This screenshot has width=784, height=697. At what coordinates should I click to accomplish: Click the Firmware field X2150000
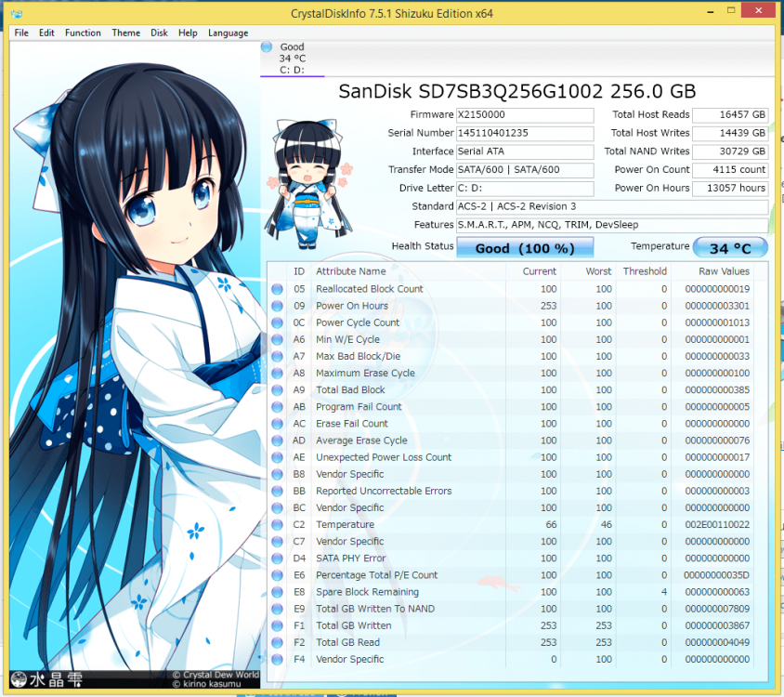coord(525,114)
